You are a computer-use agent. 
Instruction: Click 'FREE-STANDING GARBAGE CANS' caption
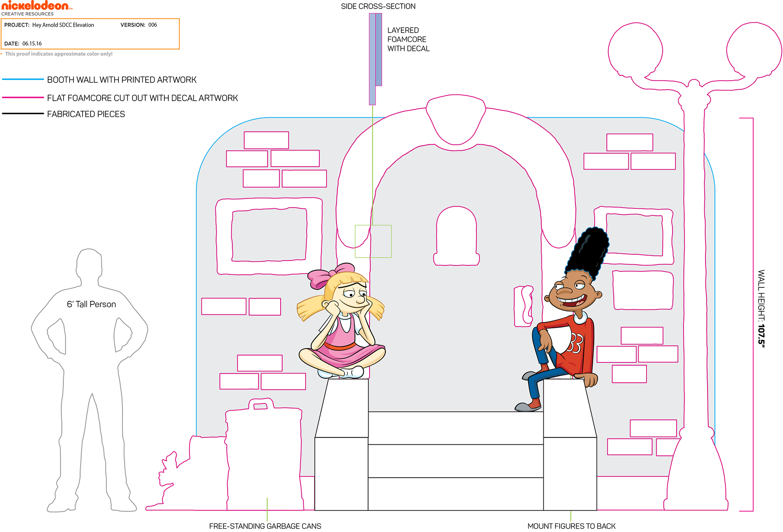tap(265, 526)
